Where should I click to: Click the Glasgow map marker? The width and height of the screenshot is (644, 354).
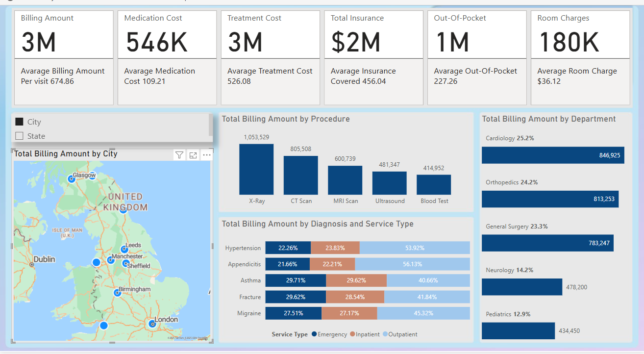[x=70, y=179]
